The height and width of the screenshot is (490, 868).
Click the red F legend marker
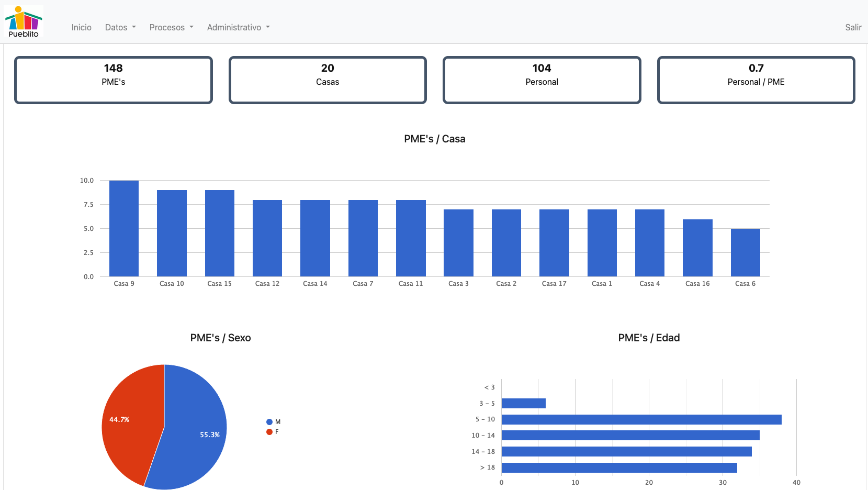pyautogui.click(x=269, y=432)
